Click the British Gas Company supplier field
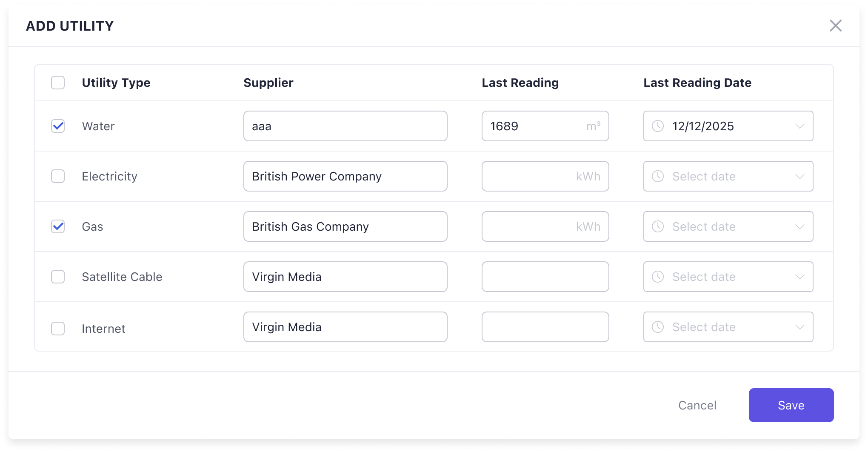This screenshot has width=868, height=452. 345,226
